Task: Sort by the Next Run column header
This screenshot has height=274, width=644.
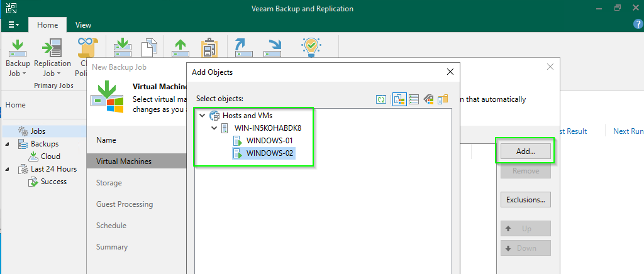Action: point(628,131)
